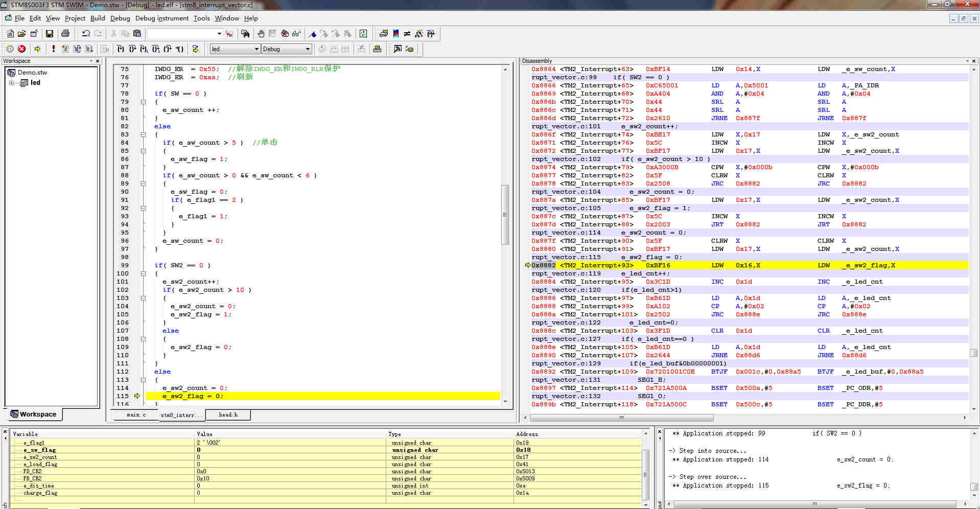Click the find text input field

coord(181,34)
